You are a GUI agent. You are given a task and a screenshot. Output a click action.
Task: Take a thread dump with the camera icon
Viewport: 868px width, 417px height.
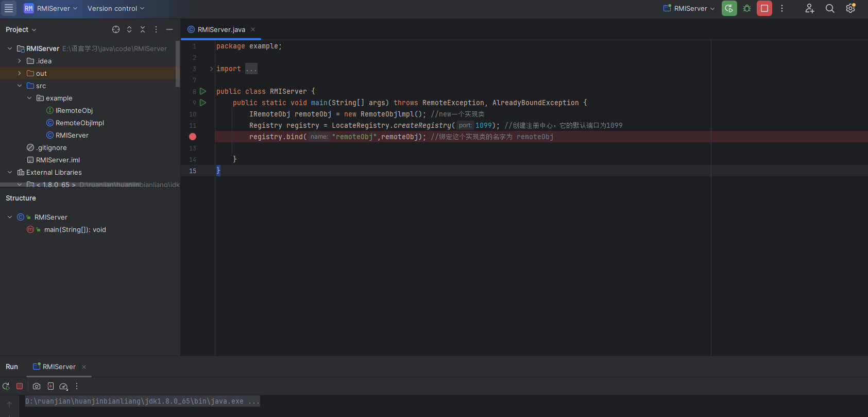pos(37,386)
